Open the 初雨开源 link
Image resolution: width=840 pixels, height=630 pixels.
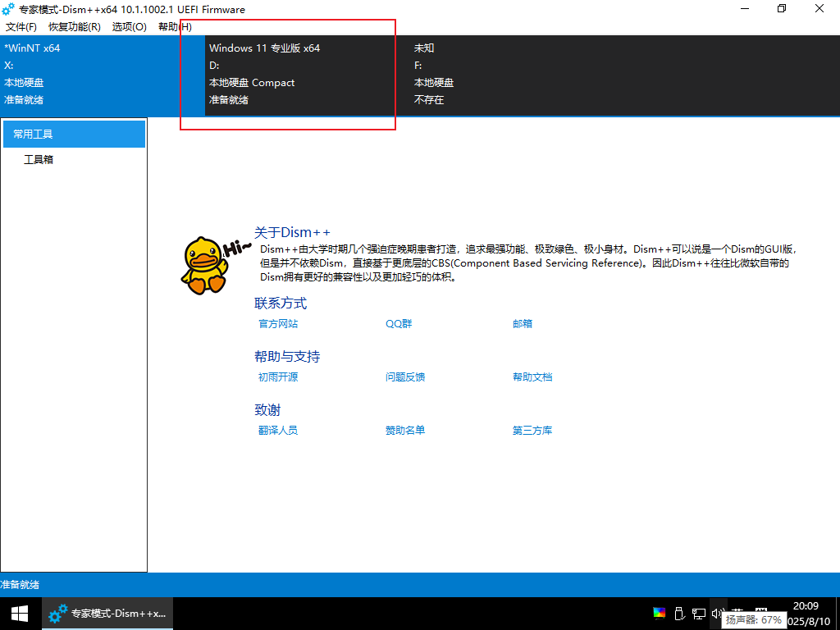tap(278, 377)
